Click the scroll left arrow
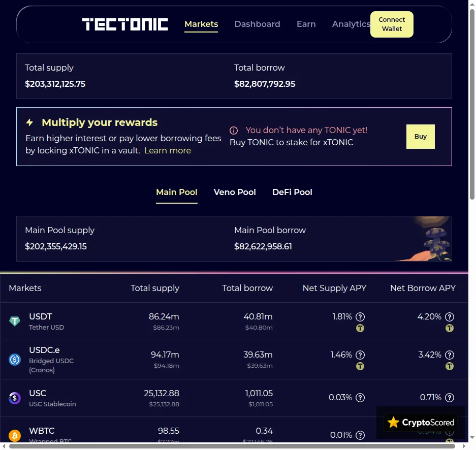476x450 pixels. [x=4, y=446]
